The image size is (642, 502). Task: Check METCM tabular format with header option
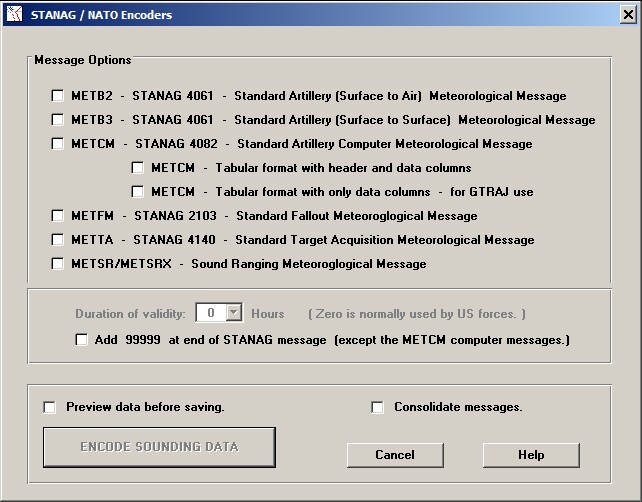coord(138,168)
